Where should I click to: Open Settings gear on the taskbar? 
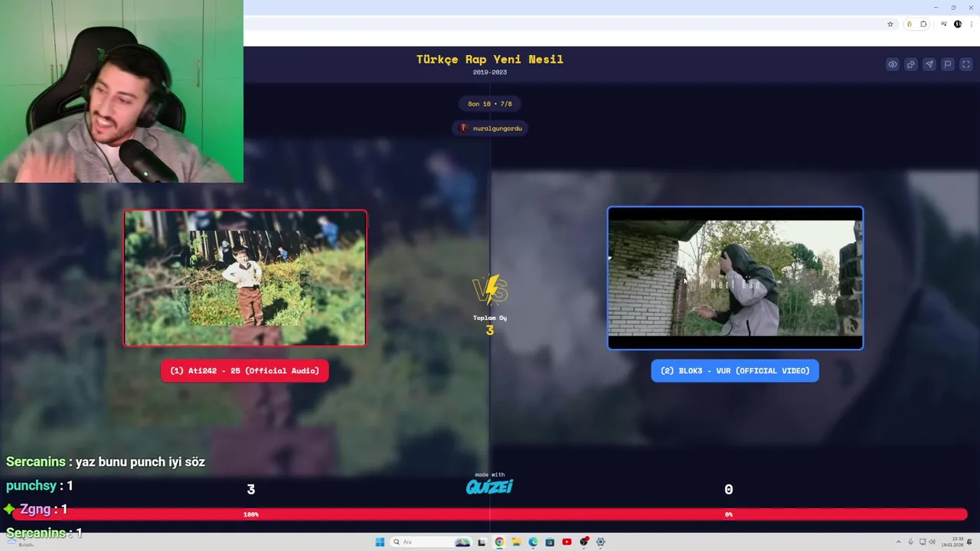coord(601,542)
